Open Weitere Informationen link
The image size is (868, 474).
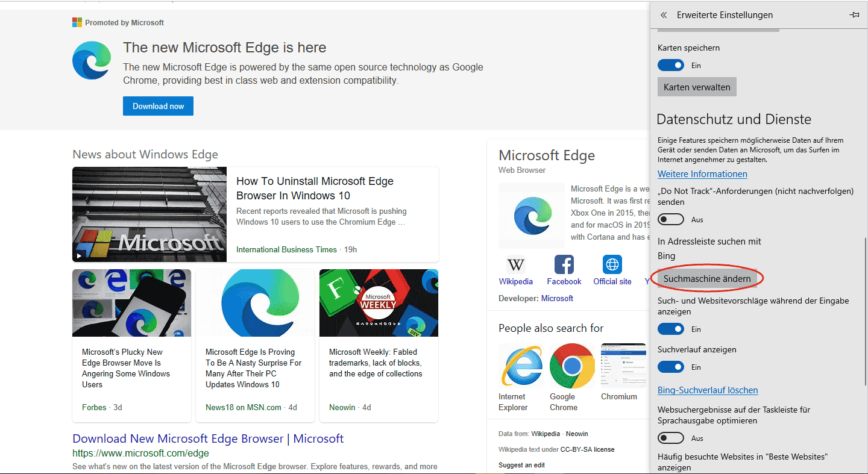click(x=702, y=174)
